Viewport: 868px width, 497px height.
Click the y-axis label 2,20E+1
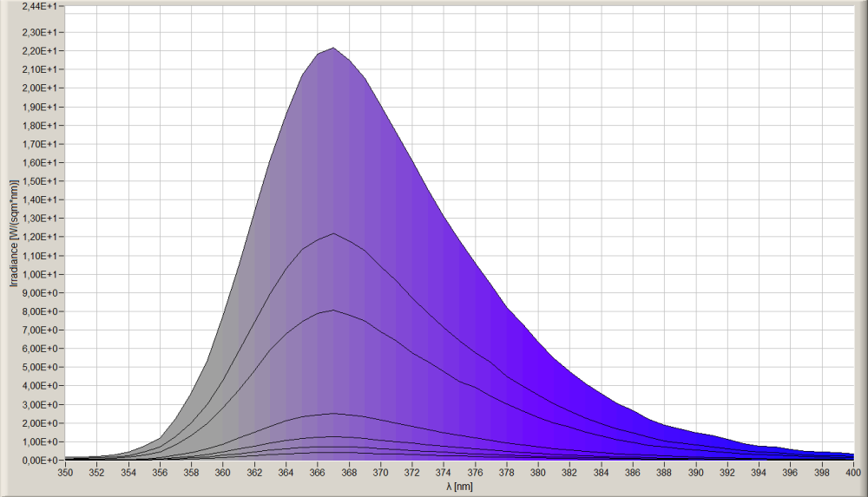(38, 51)
